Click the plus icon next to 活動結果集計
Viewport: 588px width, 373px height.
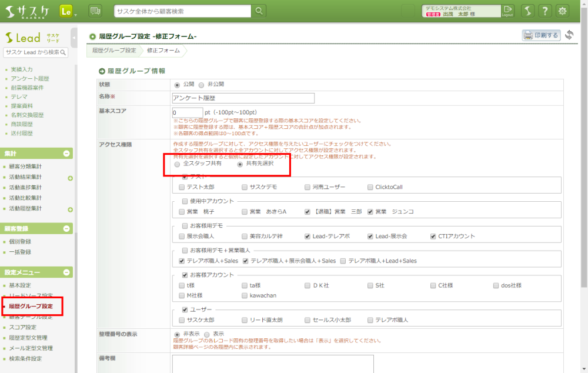(70, 178)
